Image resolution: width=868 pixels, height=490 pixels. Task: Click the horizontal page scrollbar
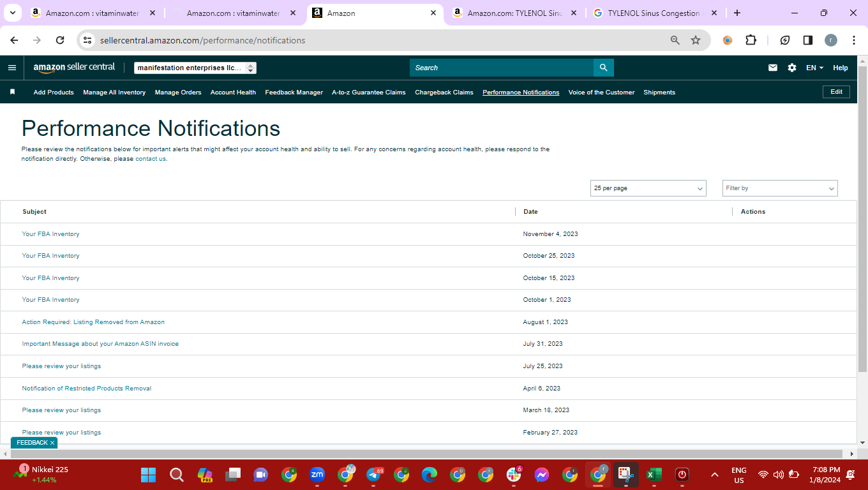pyautogui.click(x=426, y=454)
